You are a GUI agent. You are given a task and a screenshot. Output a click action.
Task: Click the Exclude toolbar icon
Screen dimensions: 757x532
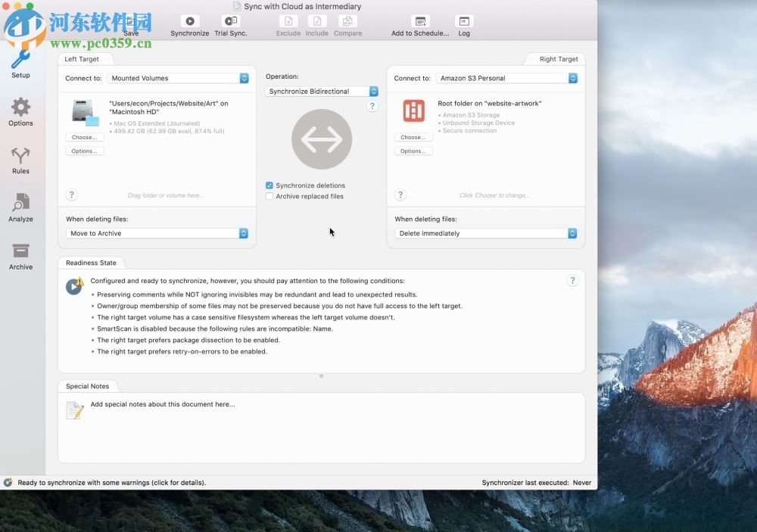click(288, 23)
